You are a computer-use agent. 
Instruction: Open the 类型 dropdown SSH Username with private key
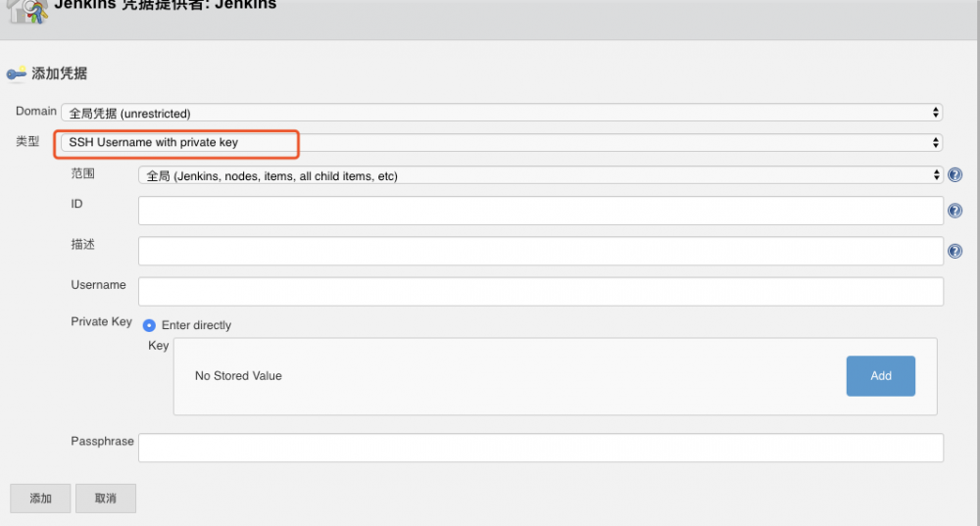pos(501,142)
